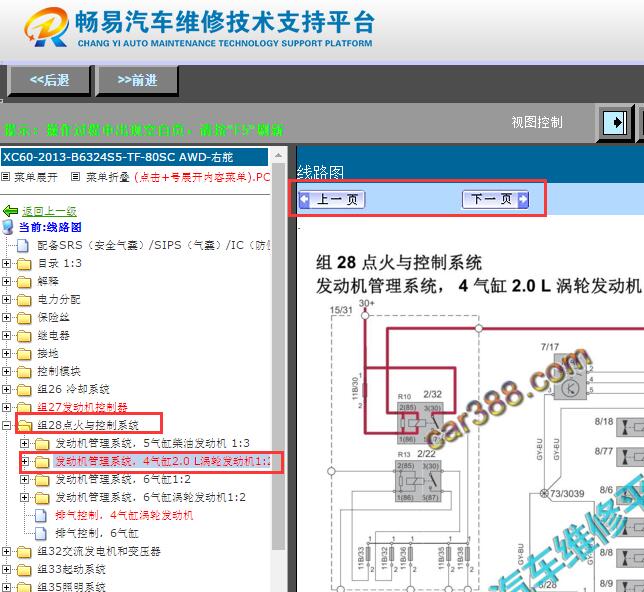Click 菜单折叠 collapse-all icon

75,177
